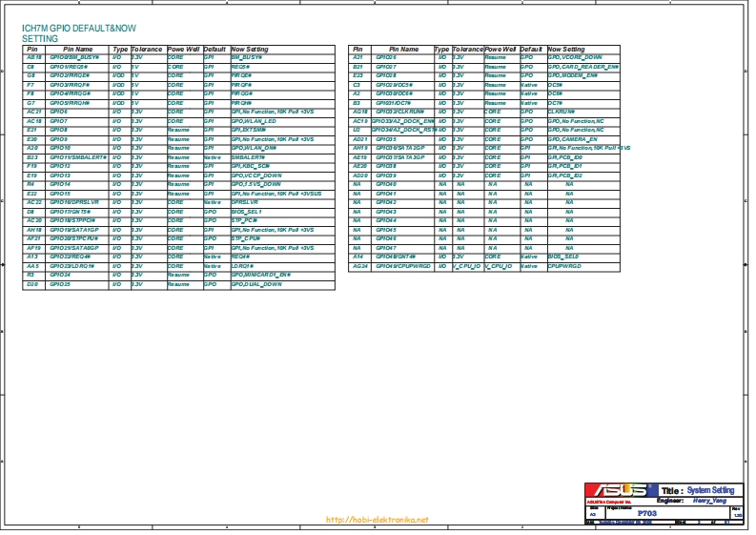Click the GPIO7 pin name cell
The height and width of the screenshot is (535, 756).
tap(59, 121)
